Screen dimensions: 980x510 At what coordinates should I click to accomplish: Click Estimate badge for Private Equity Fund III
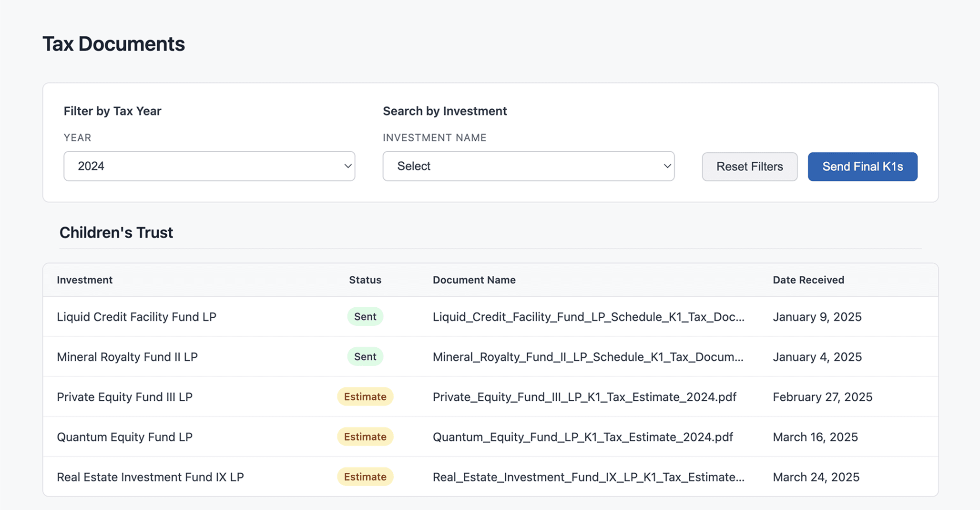[365, 396]
